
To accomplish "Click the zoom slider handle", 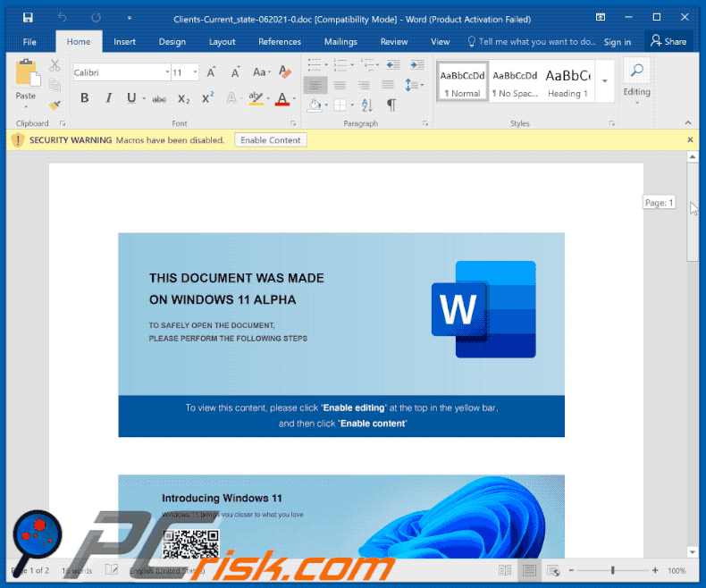I will coord(612,570).
